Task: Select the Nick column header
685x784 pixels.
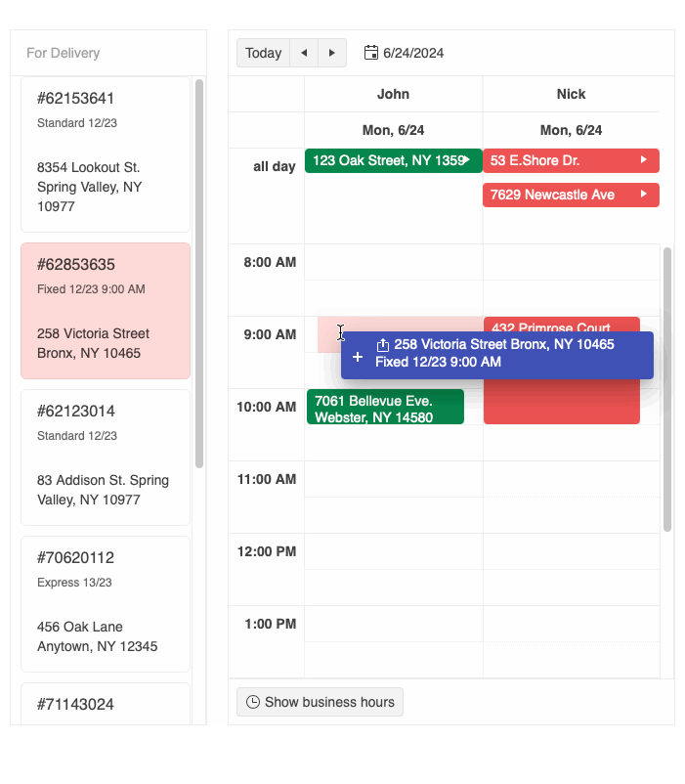Action: (571, 94)
